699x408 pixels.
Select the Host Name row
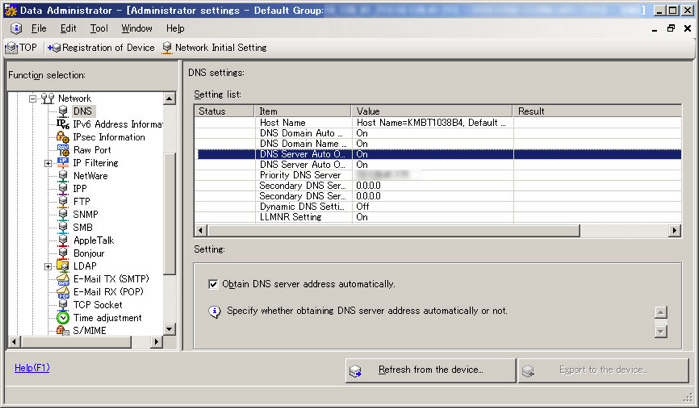[x=438, y=123]
